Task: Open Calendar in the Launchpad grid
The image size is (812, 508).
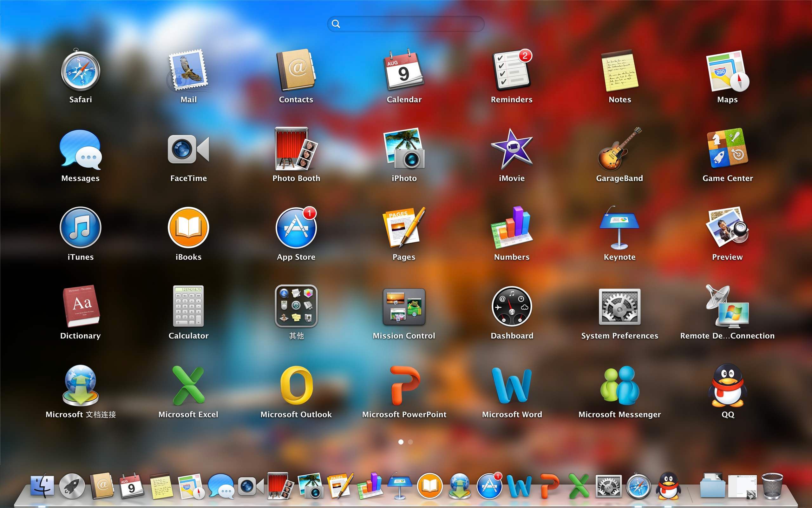Action: [x=404, y=70]
